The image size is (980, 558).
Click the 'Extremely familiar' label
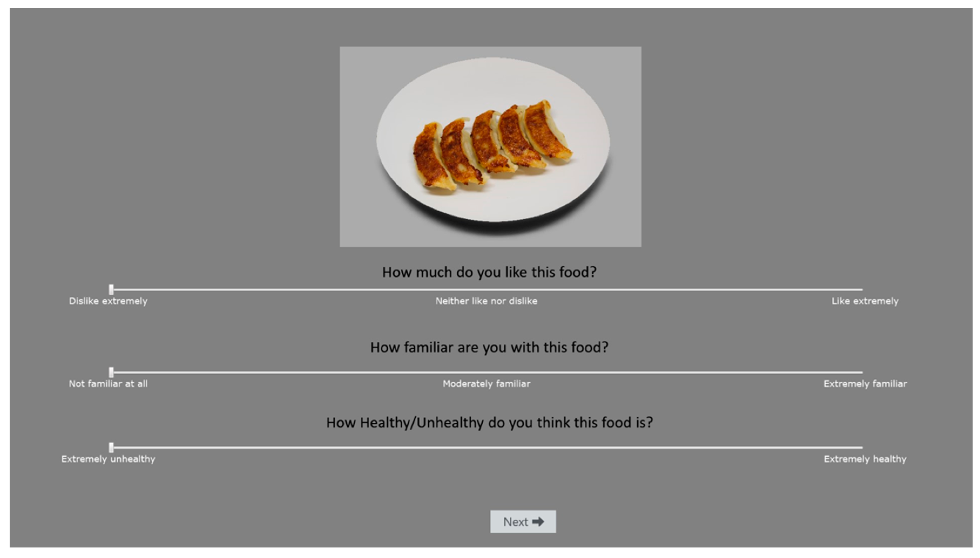pos(865,384)
